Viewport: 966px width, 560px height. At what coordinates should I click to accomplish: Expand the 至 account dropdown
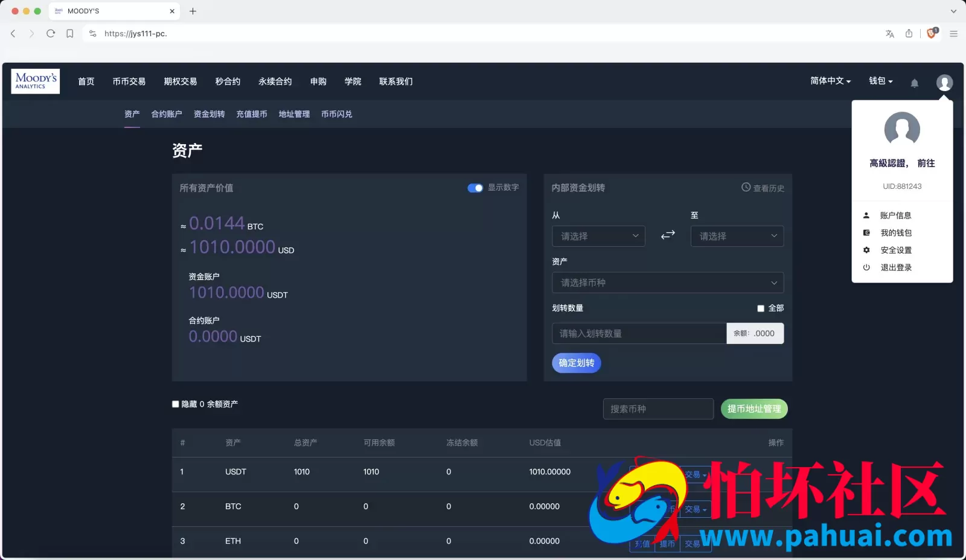tap(737, 236)
